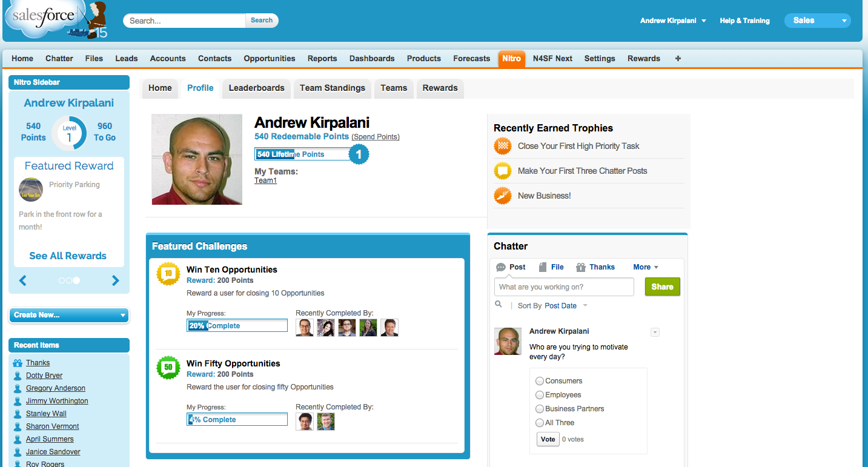Switch to the Team Standings tab
Viewport: 868px width, 467px height.
tap(333, 88)
